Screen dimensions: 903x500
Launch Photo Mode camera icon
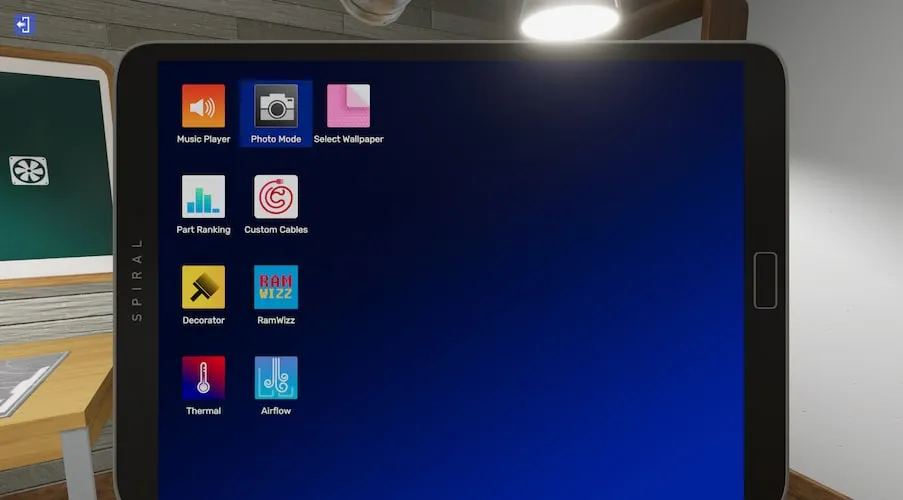pos(276,106)
